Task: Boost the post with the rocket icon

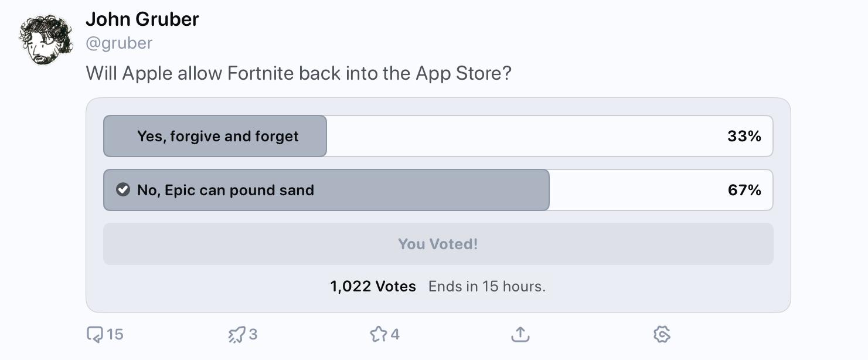Action: (x=236, y=334)
